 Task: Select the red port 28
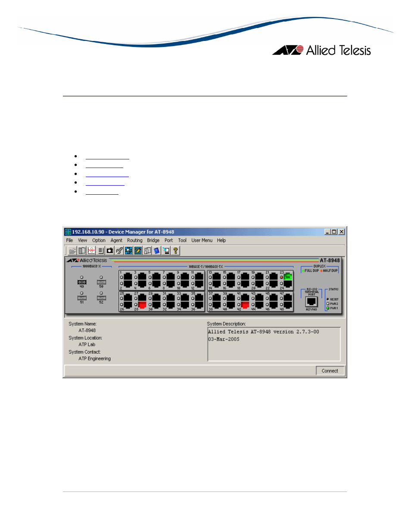tap(142, 305)
